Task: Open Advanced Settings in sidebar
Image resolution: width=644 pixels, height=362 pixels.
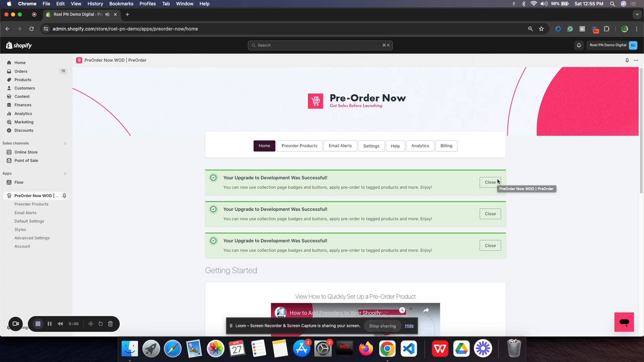Action: point(32,238)
